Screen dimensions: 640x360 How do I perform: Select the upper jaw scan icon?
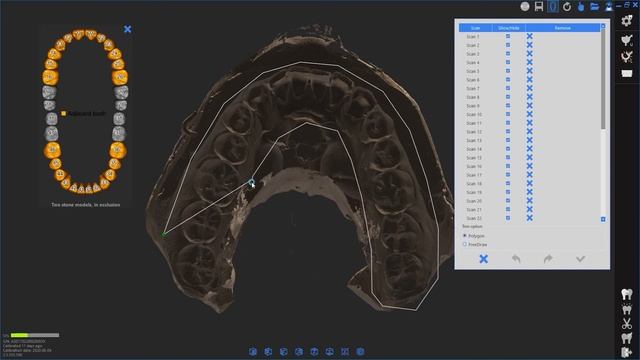(x=627, y=40)
